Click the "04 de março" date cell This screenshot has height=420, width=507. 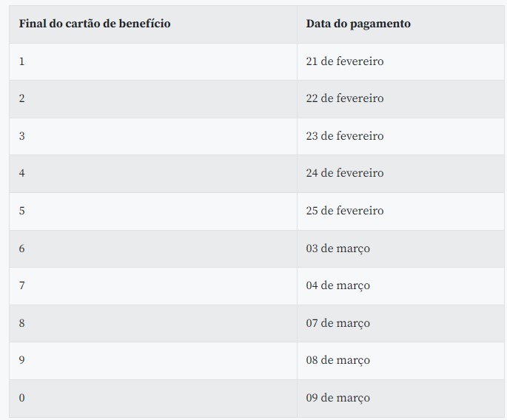(338, 285)
